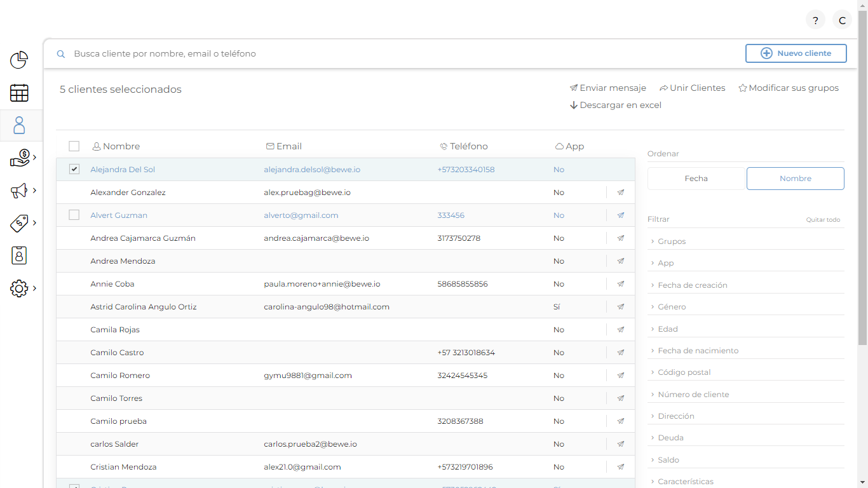Image resolution: width=868 pixels, height=488 pixels.
Task: Send message icon for Cristian Mendoza
Action: coord(621,467)
